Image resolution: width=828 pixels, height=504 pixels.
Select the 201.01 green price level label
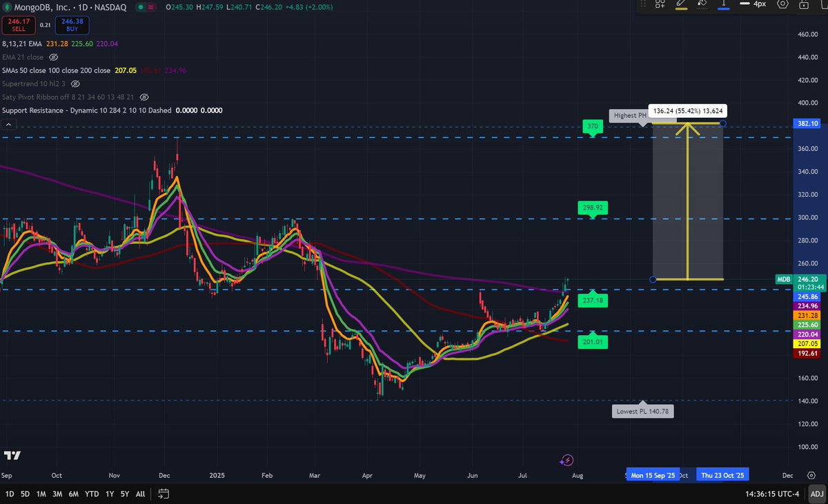pos(593,341)
